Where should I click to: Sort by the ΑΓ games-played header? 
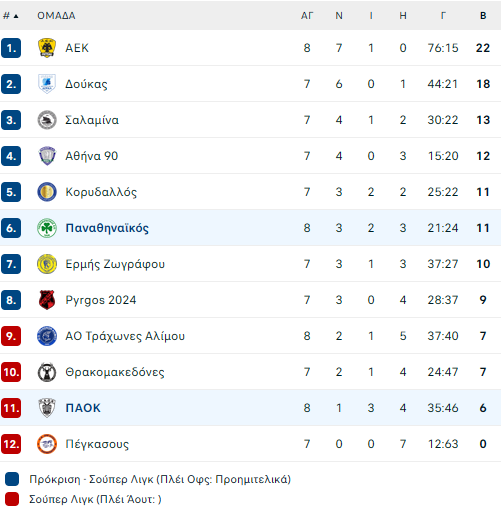tap(307, 16)
